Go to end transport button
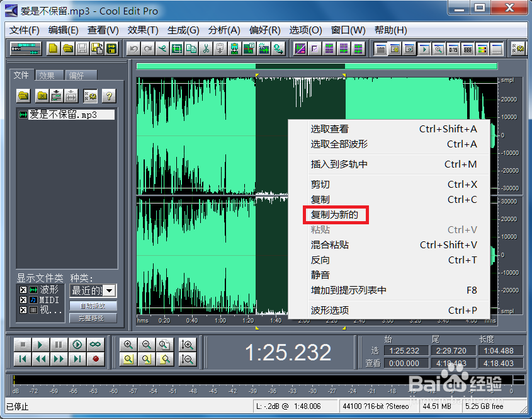The image size is (532, 419). click(77, 359)
